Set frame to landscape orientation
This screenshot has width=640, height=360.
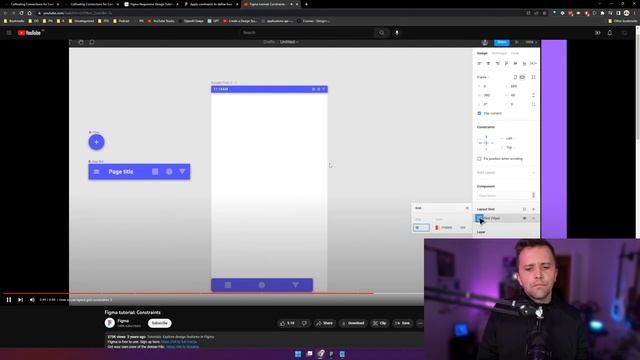click(522, 77)
